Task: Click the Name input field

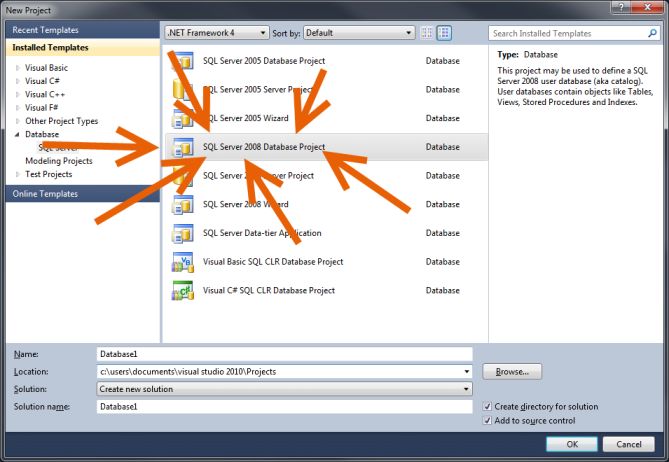Action: 285,354
